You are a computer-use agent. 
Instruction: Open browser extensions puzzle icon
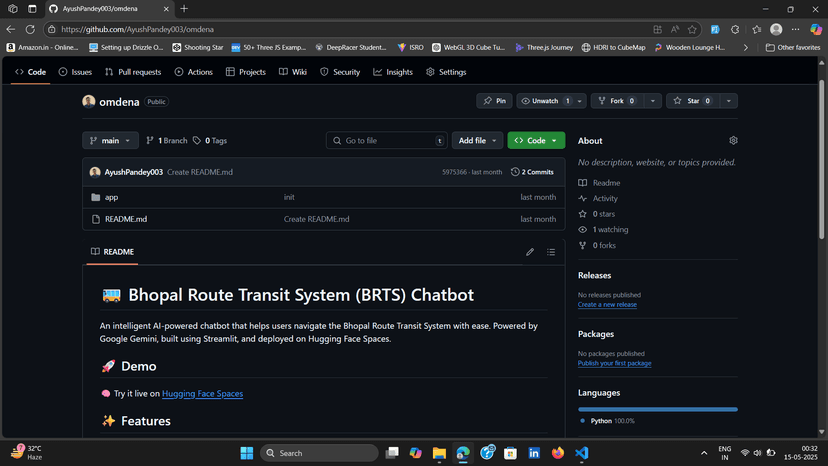[735, 30]
